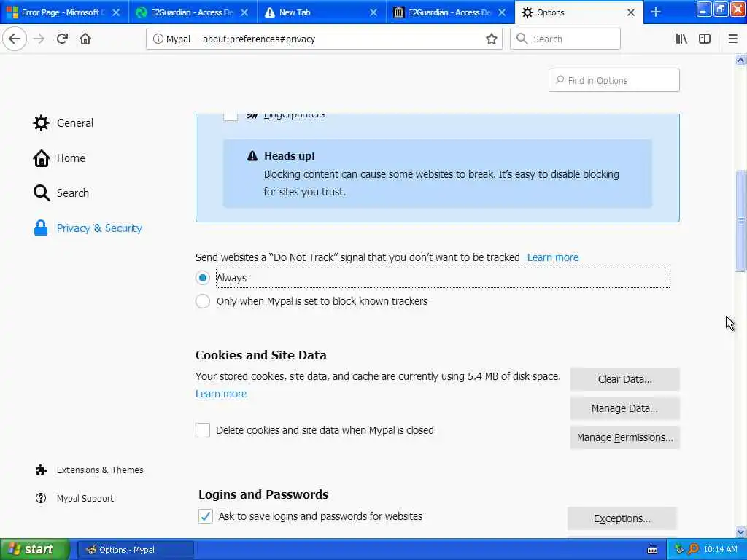Image resolution: width=747 pixels, height=560 pixels.
Task: Open login Exceptions... button
Action: (622, 518)
